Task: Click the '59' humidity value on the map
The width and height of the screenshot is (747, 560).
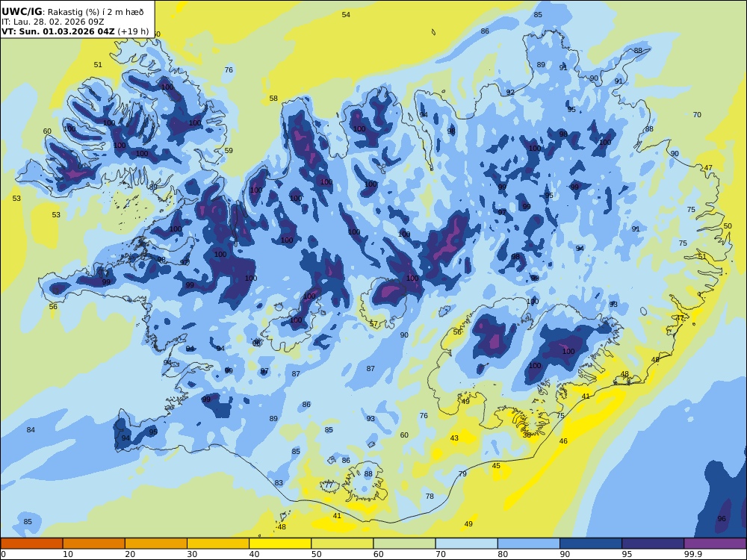Action: pos(229,151)
